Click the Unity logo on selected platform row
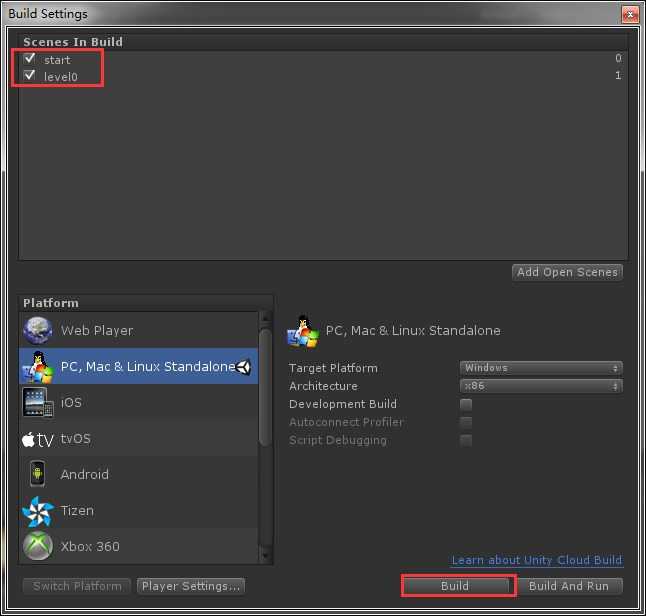 (x=243, y=367)
